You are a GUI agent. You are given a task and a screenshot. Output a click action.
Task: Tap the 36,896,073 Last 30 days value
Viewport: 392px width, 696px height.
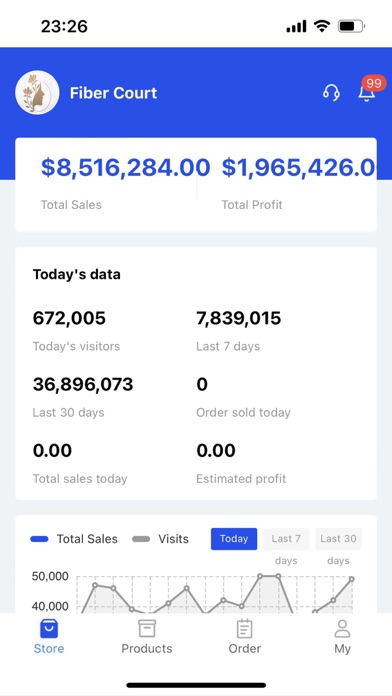(x=83, y=384)
